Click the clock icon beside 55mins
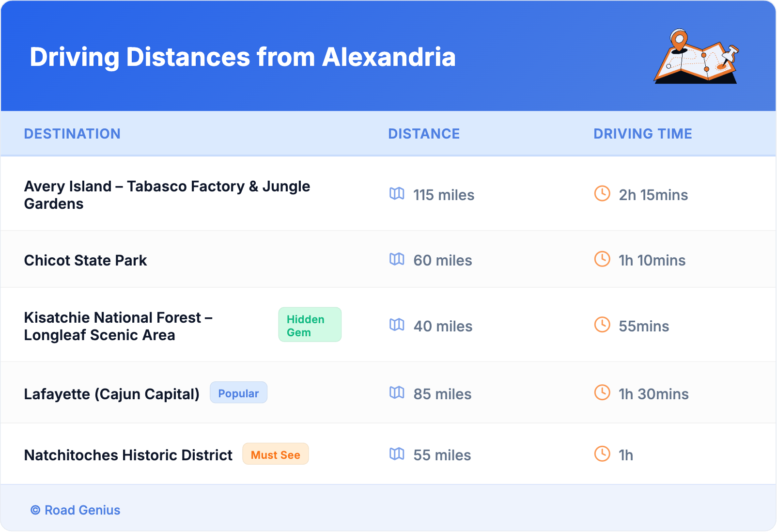 (602, 325)
